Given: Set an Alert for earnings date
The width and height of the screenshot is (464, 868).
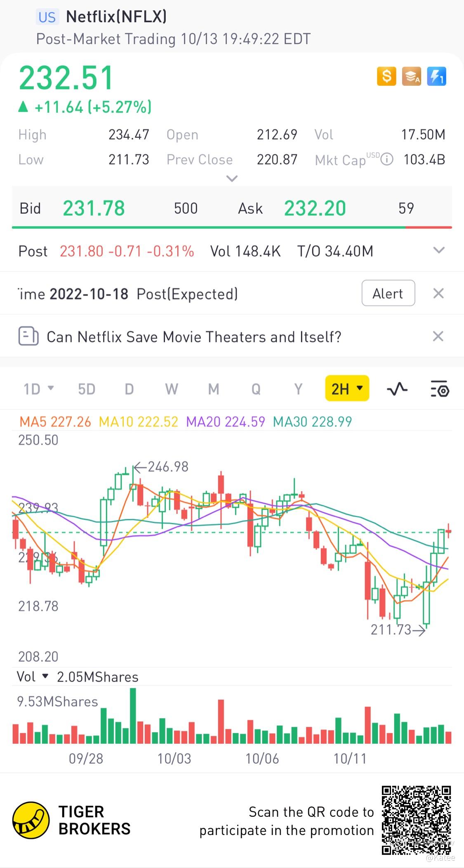Looking at the screenshot, I should pyautogui.click(x=388, y=293).
